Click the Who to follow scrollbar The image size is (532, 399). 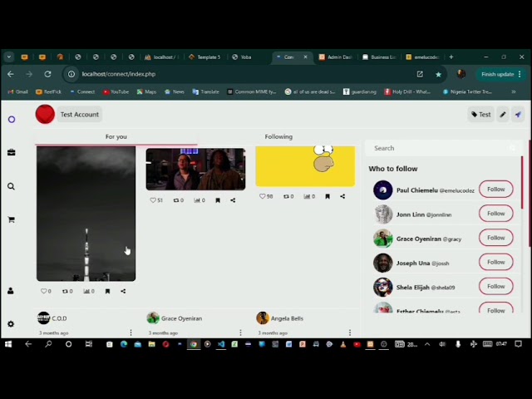522,182
